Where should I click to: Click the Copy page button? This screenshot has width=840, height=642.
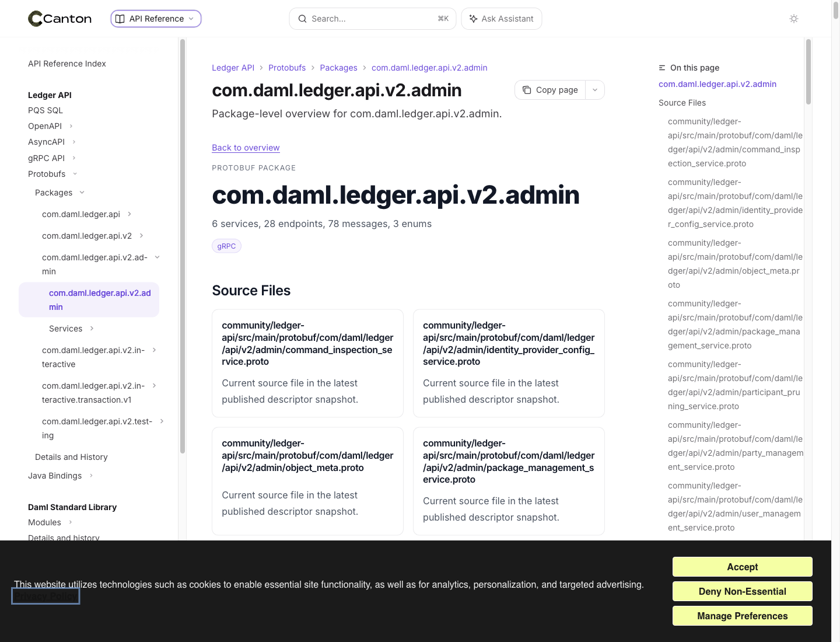point(551,90)
